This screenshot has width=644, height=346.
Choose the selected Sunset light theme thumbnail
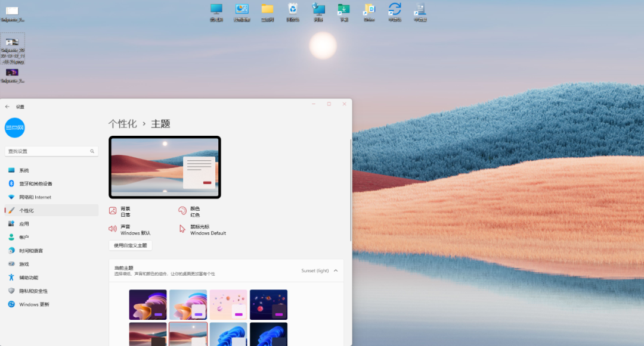(188, 334)
